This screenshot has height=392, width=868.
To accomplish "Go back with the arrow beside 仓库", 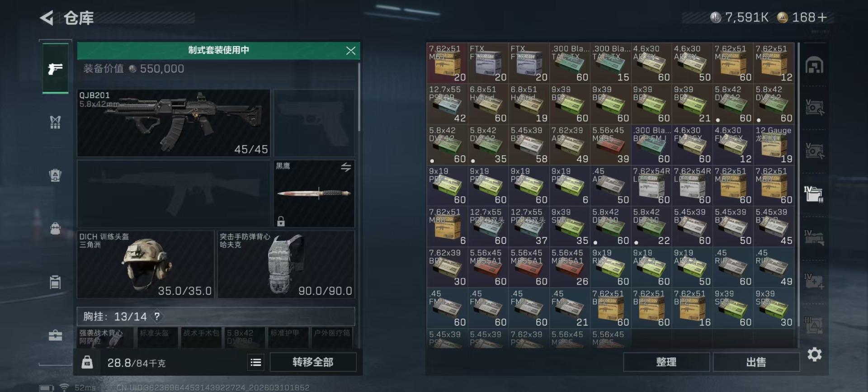I will tap(47, 18).
